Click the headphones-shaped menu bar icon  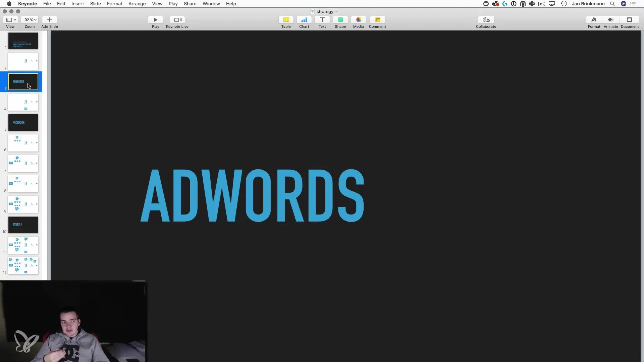[523, 4]
